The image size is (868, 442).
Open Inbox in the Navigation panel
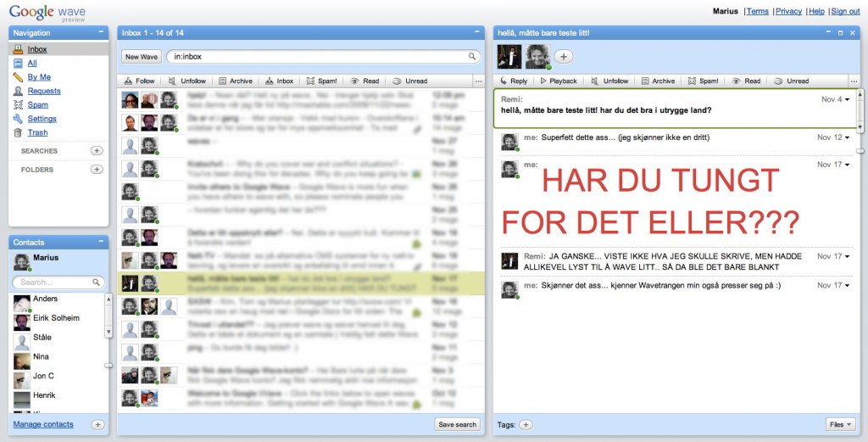click(x=37, y=49)
